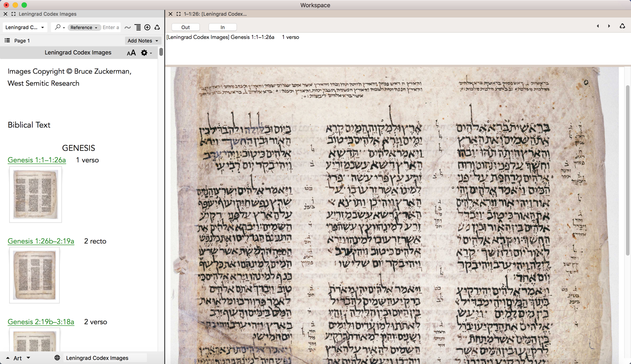Click the Genesis 1:1–1:26a thumbnail image
This screenshot has width=631, height=364.
click(36, 195)
